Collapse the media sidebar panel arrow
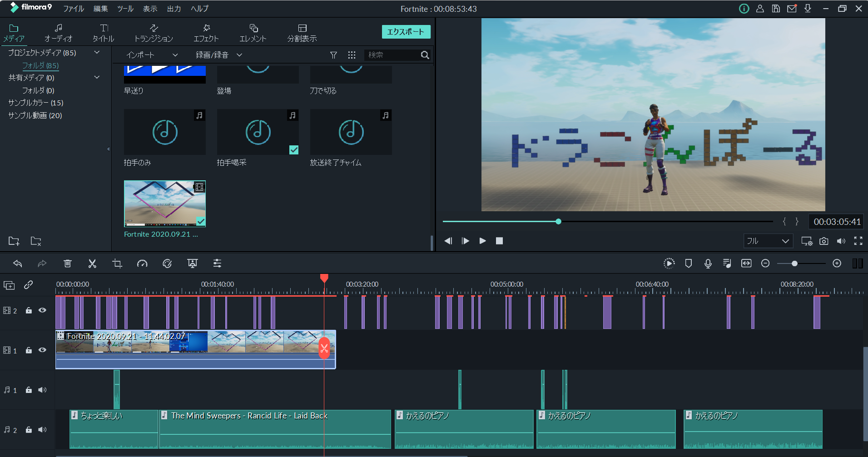Image resolution: width=868 pixels, height=457 pixels. click(x=108, y=149)
